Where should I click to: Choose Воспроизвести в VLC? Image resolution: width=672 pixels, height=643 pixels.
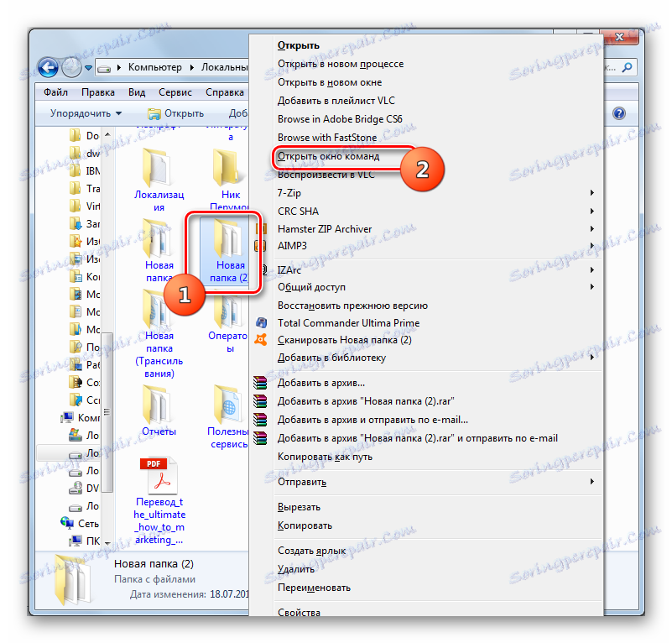pyautogui.click(x=326, y=175)
